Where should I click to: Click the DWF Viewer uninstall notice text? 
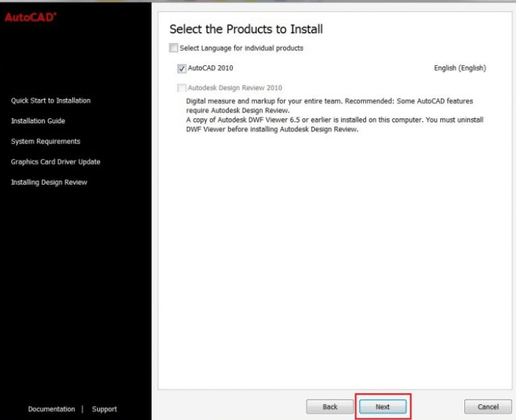(x=334, y=125)
